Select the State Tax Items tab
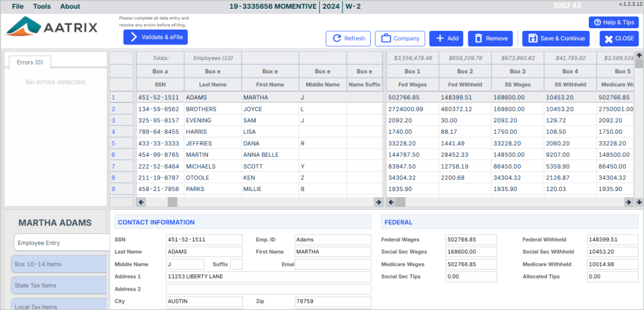The width and height of the screenshot is (644, 310). coord(59,286)
